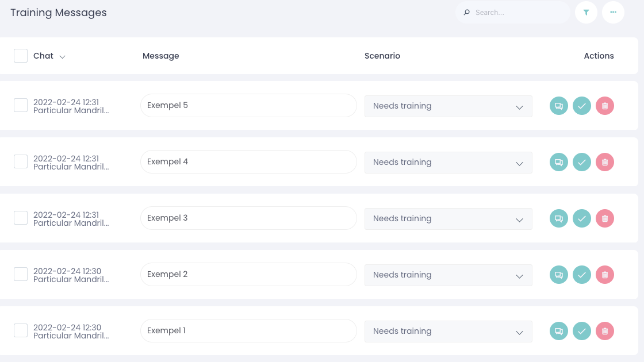Expand the Scenario dropdown for Exempel 1
Viewport: 644px width, 362px height.
pos(448,332)
